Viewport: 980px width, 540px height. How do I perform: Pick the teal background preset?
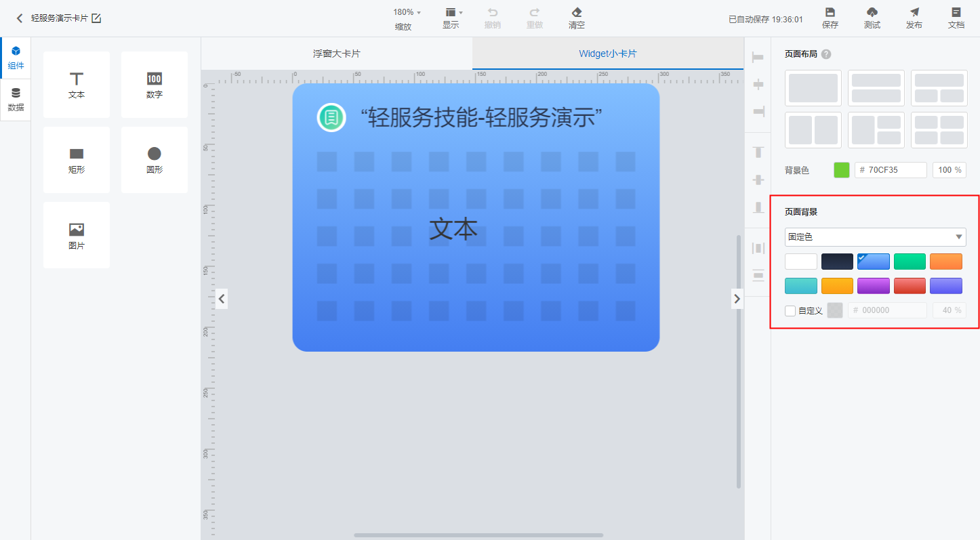pos(801,286)
